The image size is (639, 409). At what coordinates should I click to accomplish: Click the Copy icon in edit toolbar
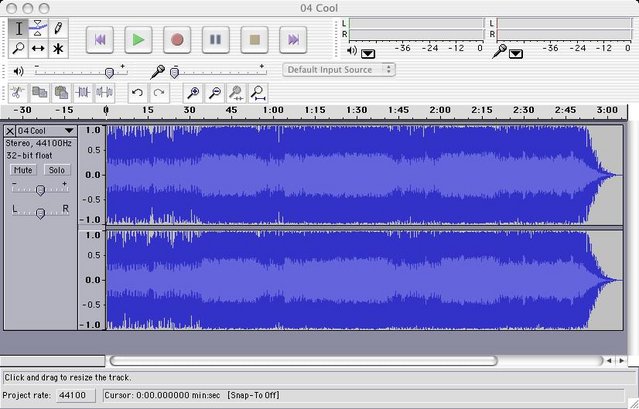pyautogui.click(x=40, y=93)
